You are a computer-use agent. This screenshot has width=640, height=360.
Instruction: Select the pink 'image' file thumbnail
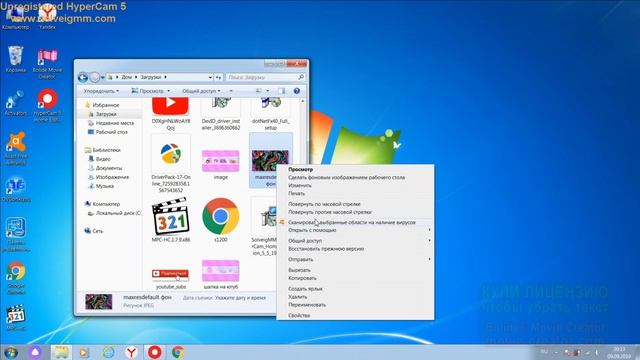coord(220,164)
